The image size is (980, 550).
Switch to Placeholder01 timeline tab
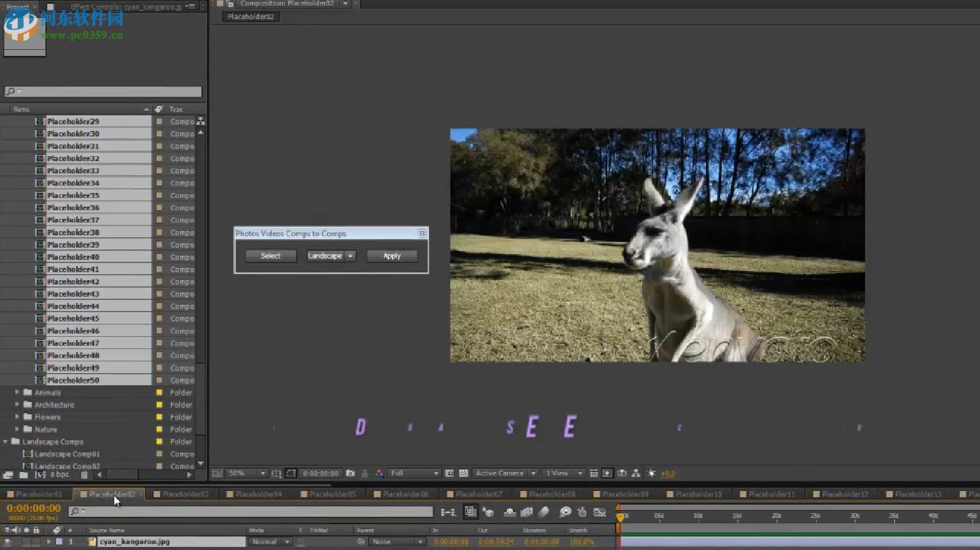pyautogui.click(x=38, y=494)
